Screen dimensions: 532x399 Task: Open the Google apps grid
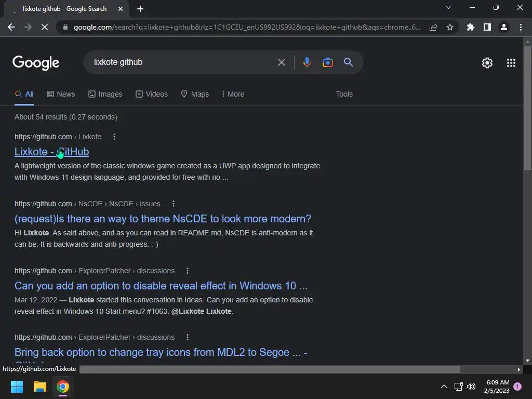tap(511, 63)
